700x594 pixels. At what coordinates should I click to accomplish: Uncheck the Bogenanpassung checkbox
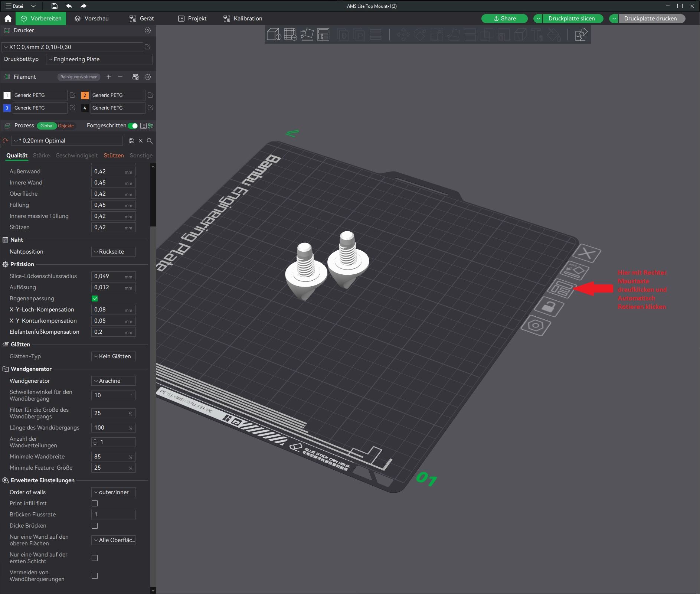(95, 298)
